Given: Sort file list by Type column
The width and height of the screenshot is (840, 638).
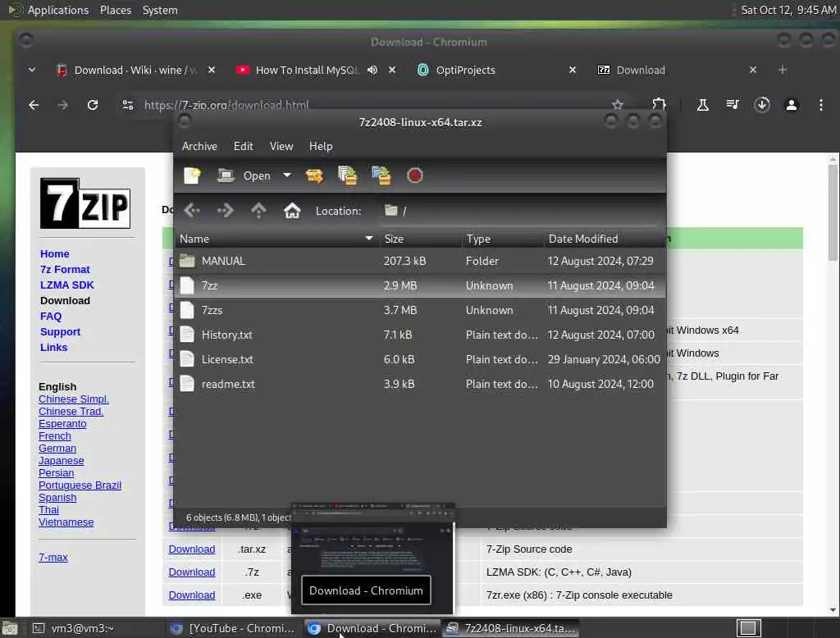Looking at the screenshot, I should pyautogui.click(x=503, y=239).
